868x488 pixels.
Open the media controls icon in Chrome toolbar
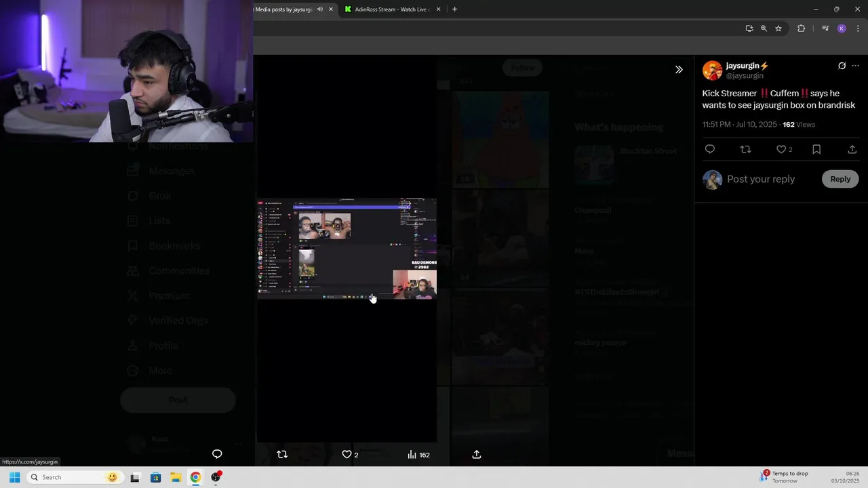click(x=825, y=28)
